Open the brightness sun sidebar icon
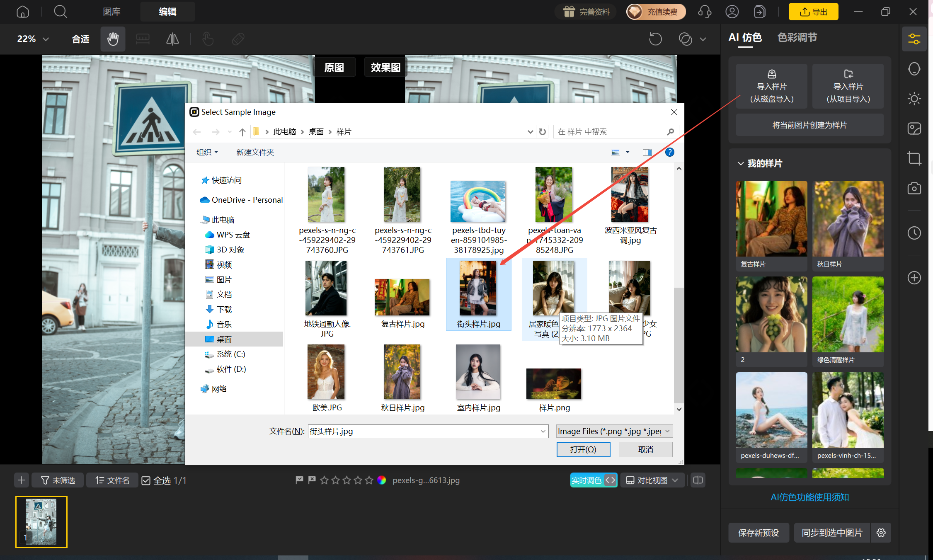This screenshot has width=933, height=560. (x=914, y=99)
